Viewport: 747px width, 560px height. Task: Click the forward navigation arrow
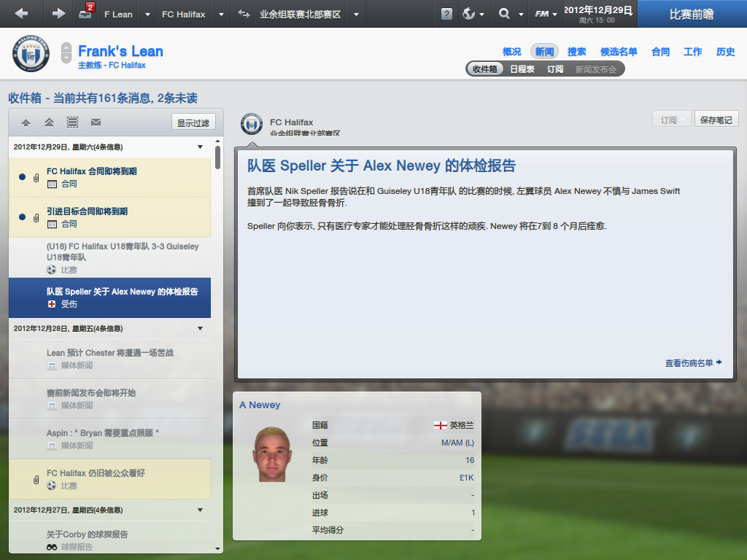(58, 14)
